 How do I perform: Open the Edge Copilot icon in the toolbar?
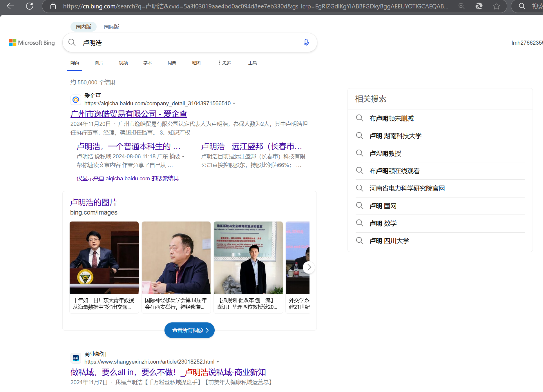(479, 6)
